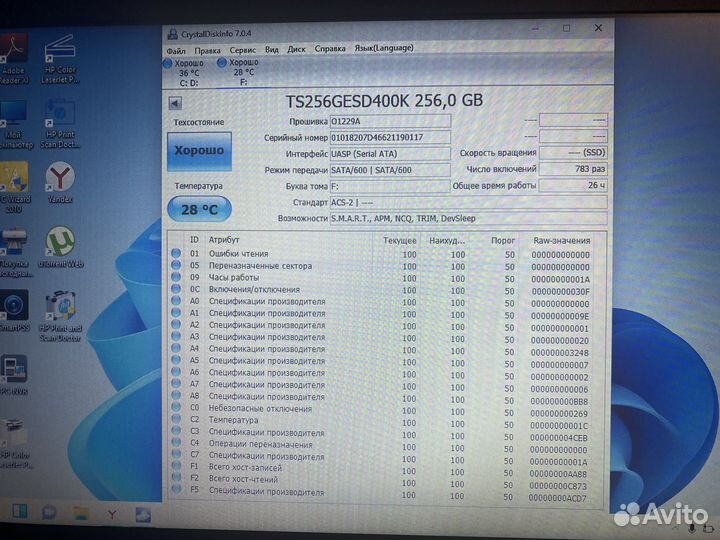Open HP Print Scan Doct... shortcut under HP Color LaserJet
The width and height of the screenshot is (720, 540).
pyautogui.click(x=60, y=124)
